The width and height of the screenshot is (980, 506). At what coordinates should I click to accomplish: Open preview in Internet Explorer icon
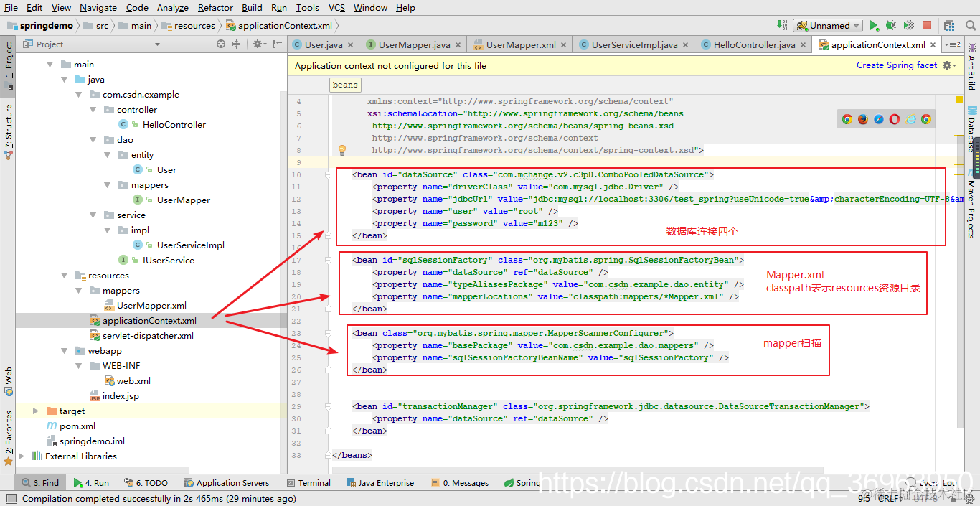910,119
